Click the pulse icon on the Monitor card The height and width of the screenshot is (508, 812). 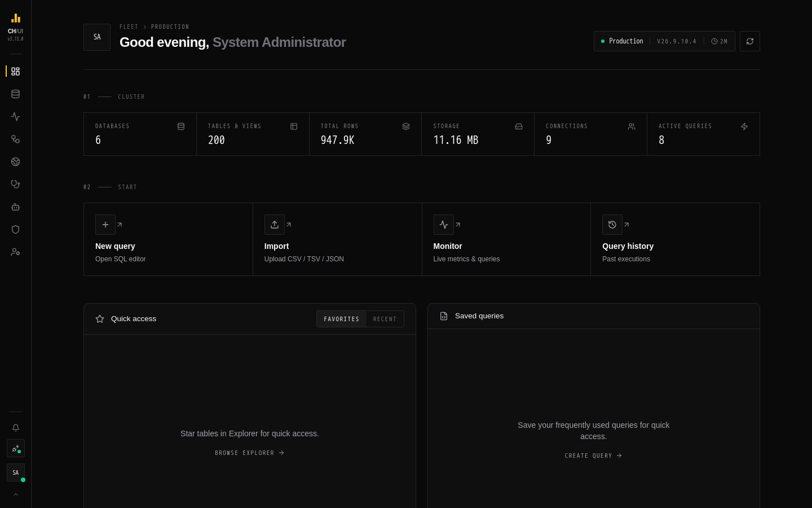coord(444,225)
